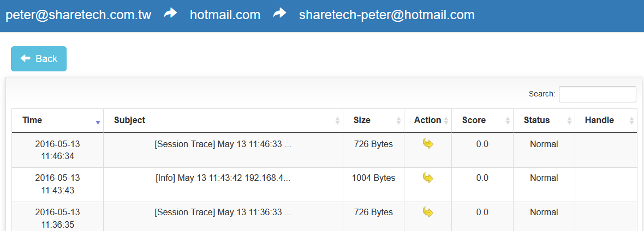Click the arrow before sharetech-peter@hotmail.com
The height and width of the screenshot is (231, 644).
[280, 14]
